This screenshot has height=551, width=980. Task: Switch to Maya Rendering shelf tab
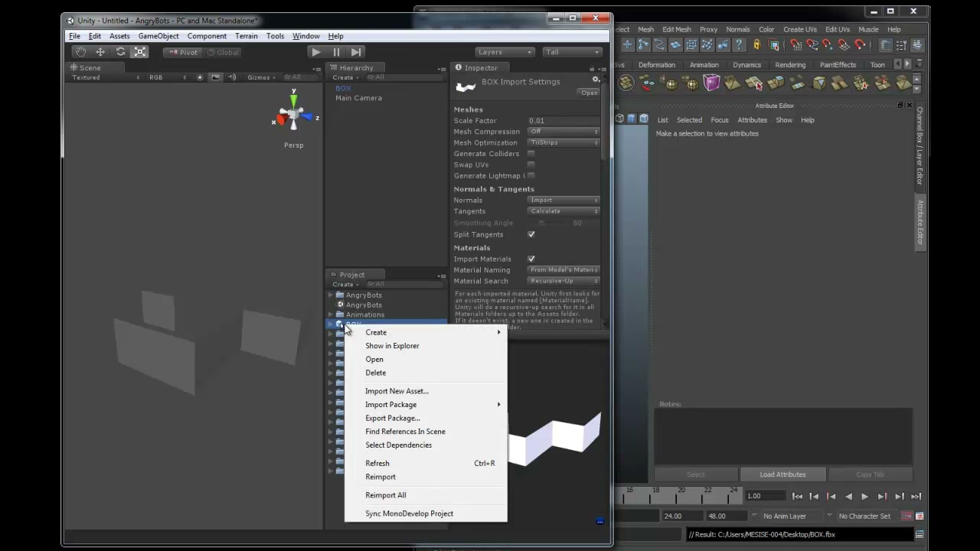[790, 65]
